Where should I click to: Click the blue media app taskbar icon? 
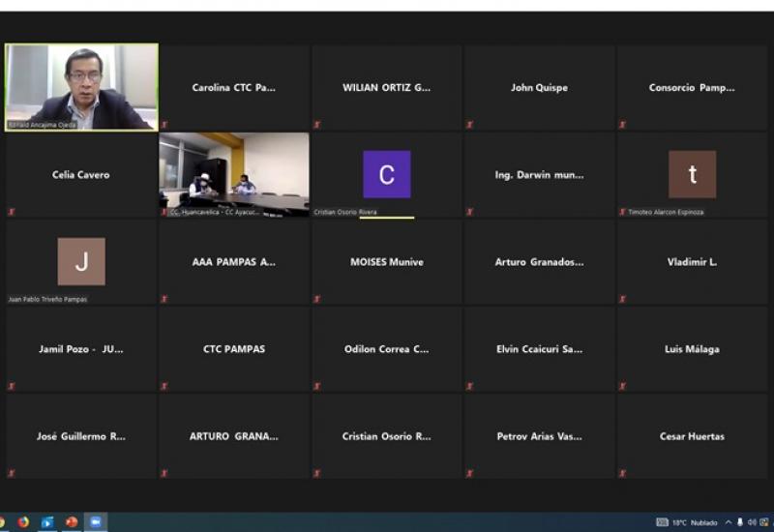47,522
